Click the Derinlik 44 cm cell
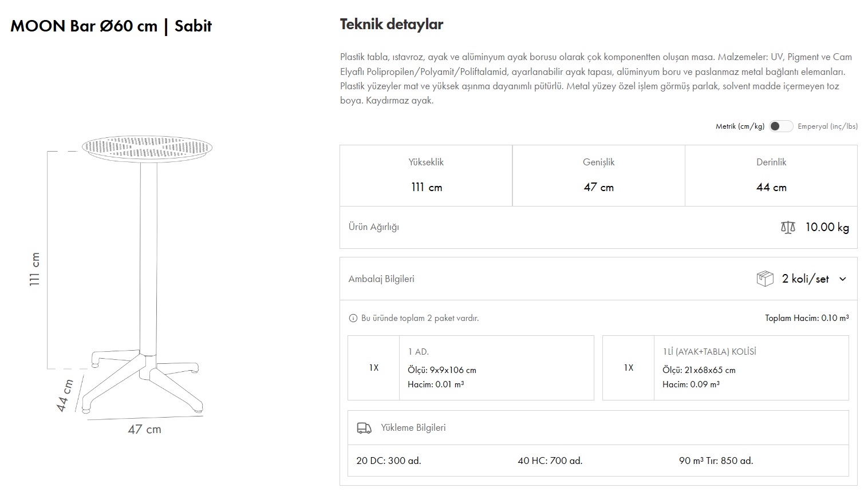The height and width of the screenshot is (492, 868). pos(771,176)
